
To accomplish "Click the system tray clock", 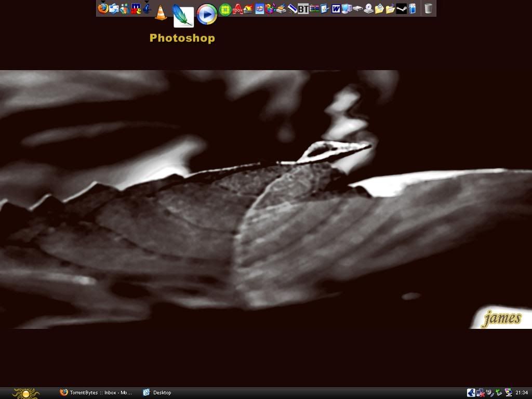I will (522, 393).
